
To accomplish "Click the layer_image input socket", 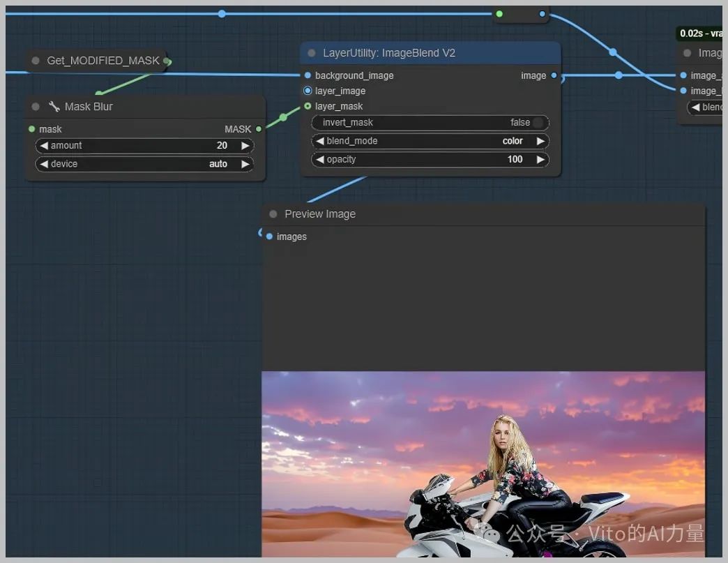I will pos(308,91).
